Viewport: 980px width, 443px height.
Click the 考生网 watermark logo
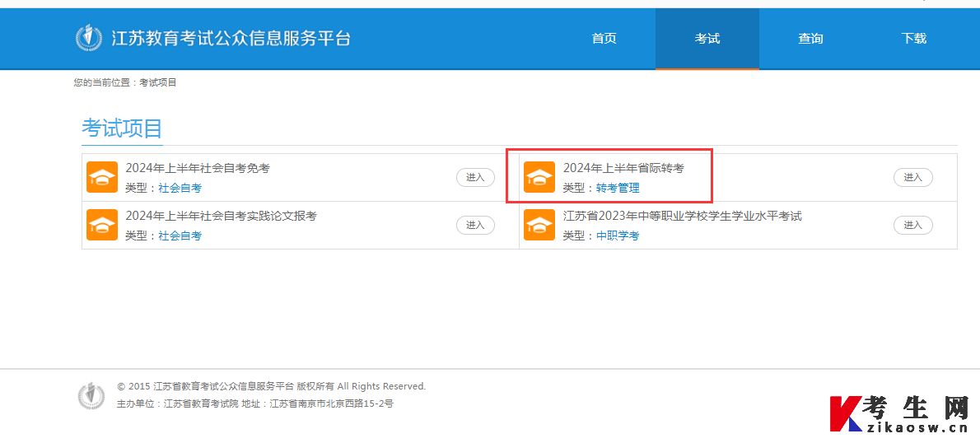[x=899, y=413]
